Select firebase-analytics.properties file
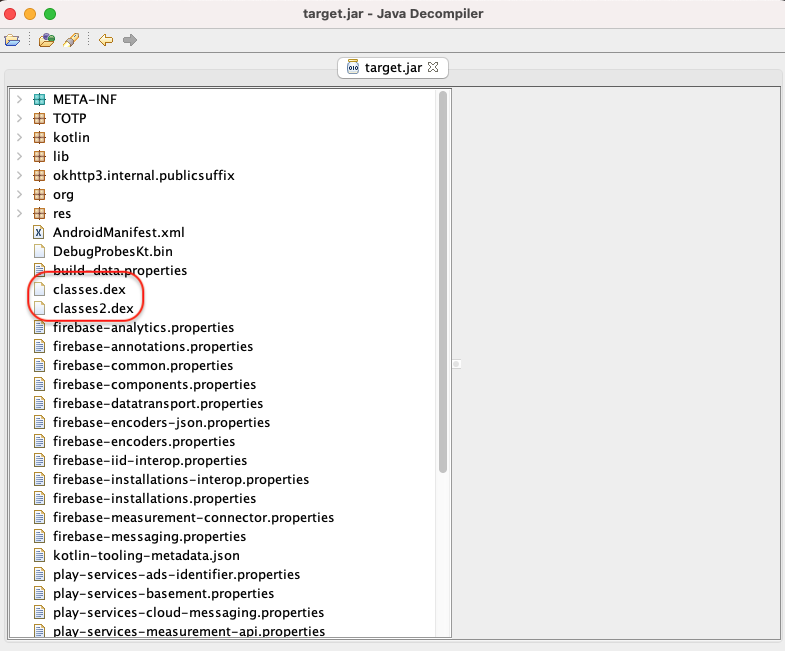The height and width of the screenshot is (651, 785). 143,328
